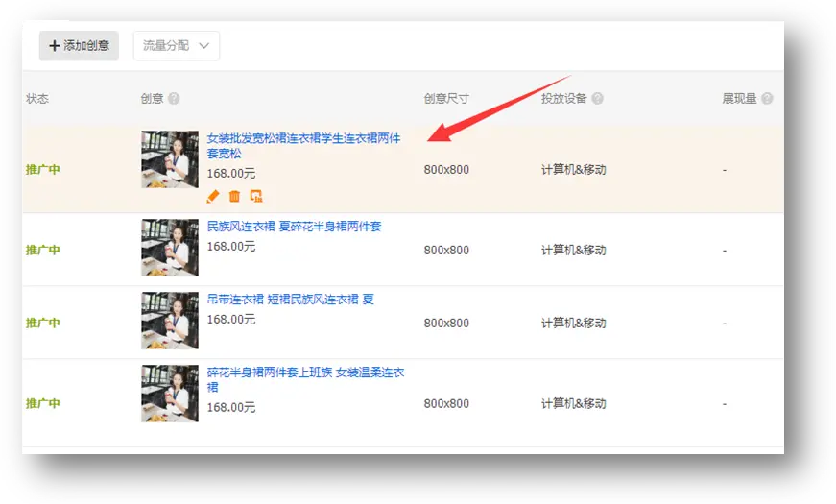Screen dimensions: 836x504
Task: Click 800x800 size in 女装批发宽松裙 row
Action: tap(446, 170)
